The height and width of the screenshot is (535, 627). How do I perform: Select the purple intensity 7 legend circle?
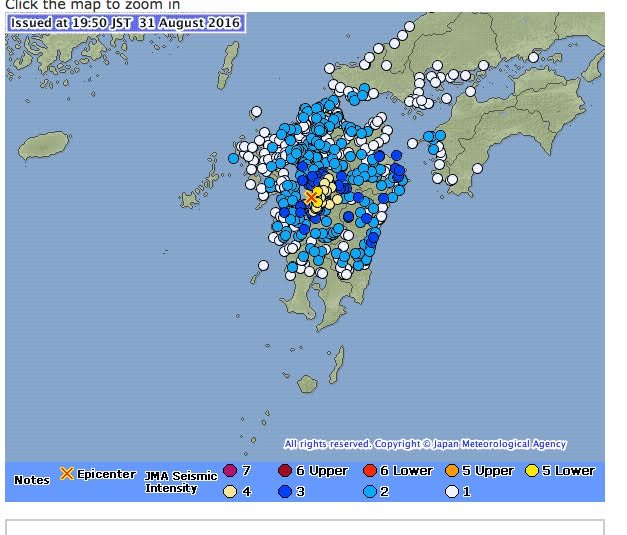tap(230, 471)
